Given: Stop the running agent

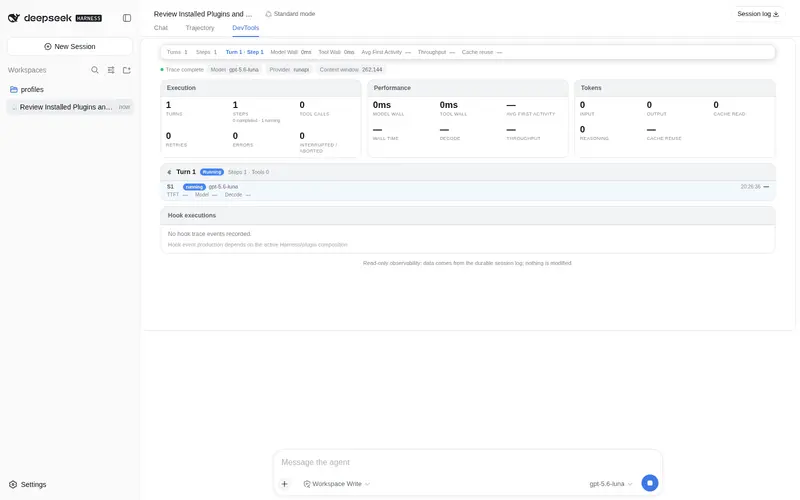Looking at the screenshot, I should click(649, 483).
